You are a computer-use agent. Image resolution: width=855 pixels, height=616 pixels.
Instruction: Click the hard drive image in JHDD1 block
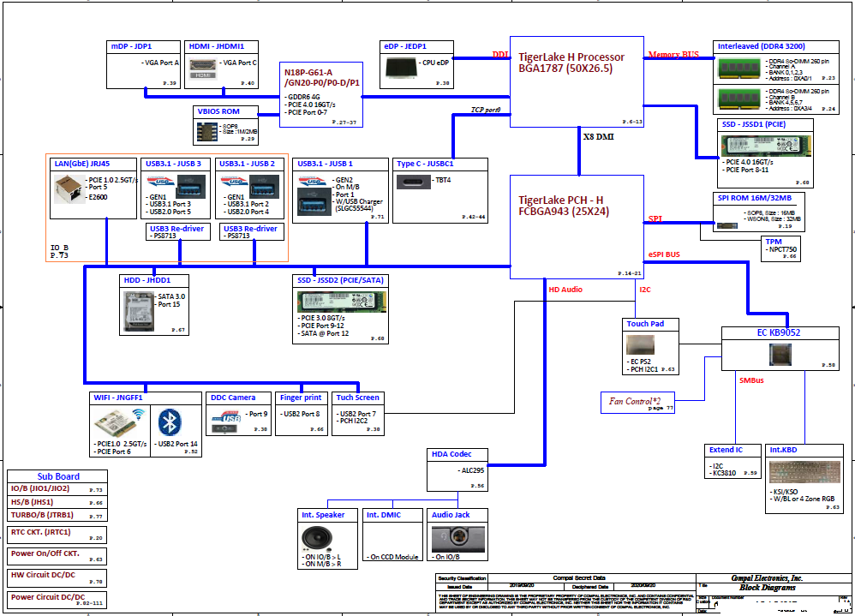(139, 311)
